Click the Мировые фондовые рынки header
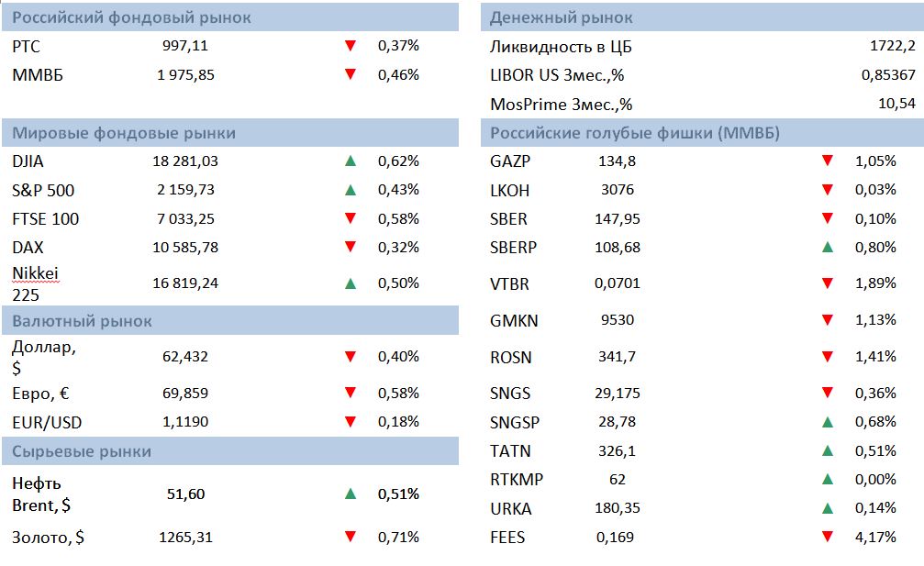Image resolution: width=924 pixels, height=566 pixels. click(x=124, y=133)
